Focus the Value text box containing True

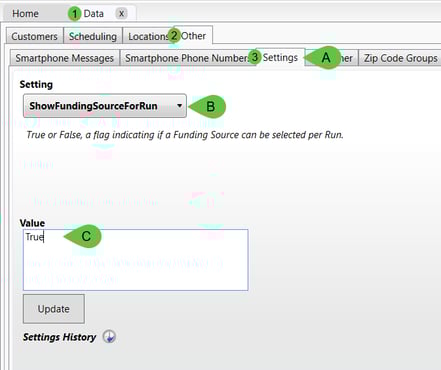coord(135,260)
